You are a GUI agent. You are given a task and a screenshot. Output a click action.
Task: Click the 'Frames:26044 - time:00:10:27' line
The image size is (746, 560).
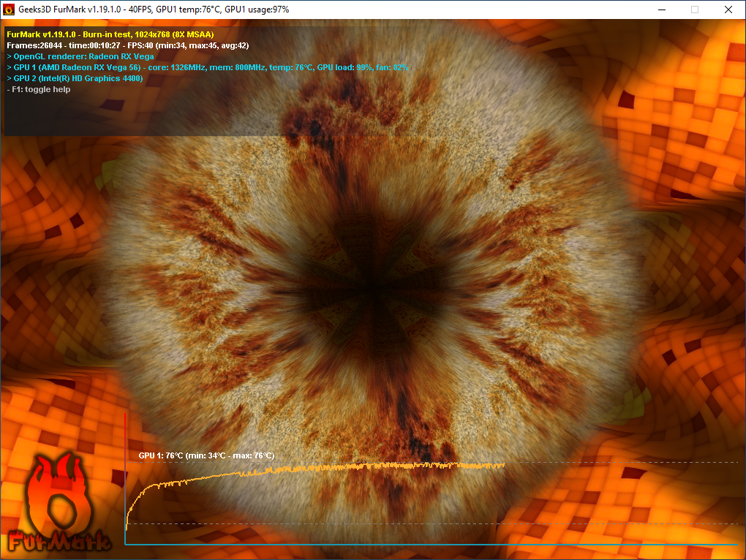tap(127, 45)
